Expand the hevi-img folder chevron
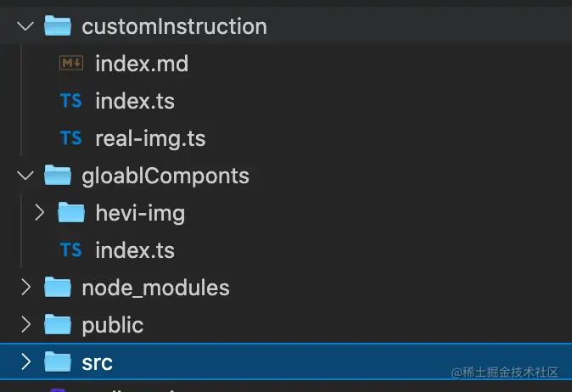572x392 pixels. 40,213
